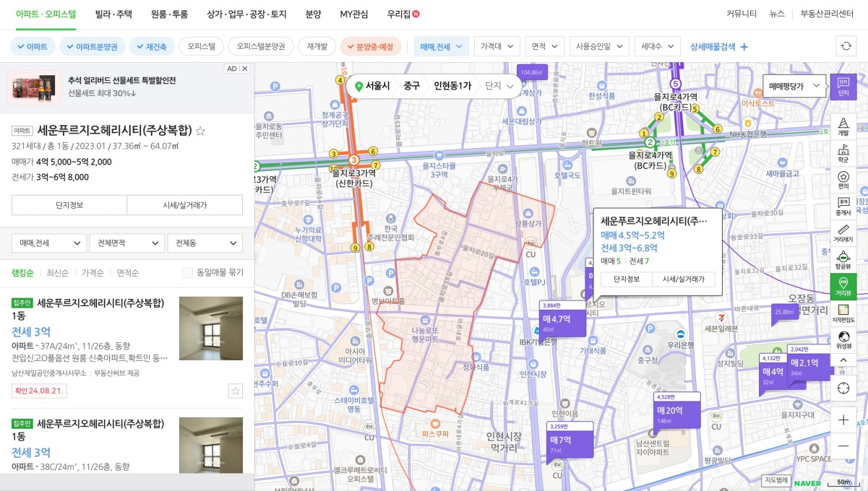Image resolution: width=868 pixels, height=491 pixels.
Task: Click the current location crosshair icon
Action: (843, 388)
